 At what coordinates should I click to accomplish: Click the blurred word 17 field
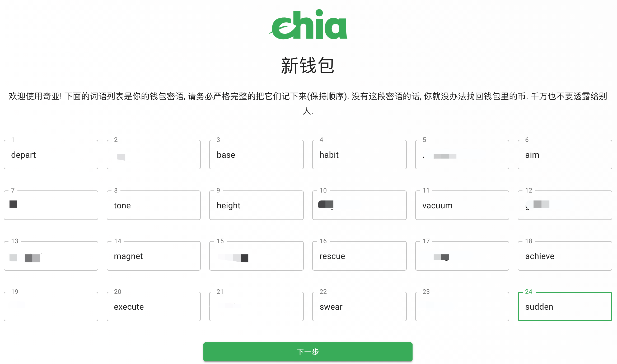(x=462, y=256)
